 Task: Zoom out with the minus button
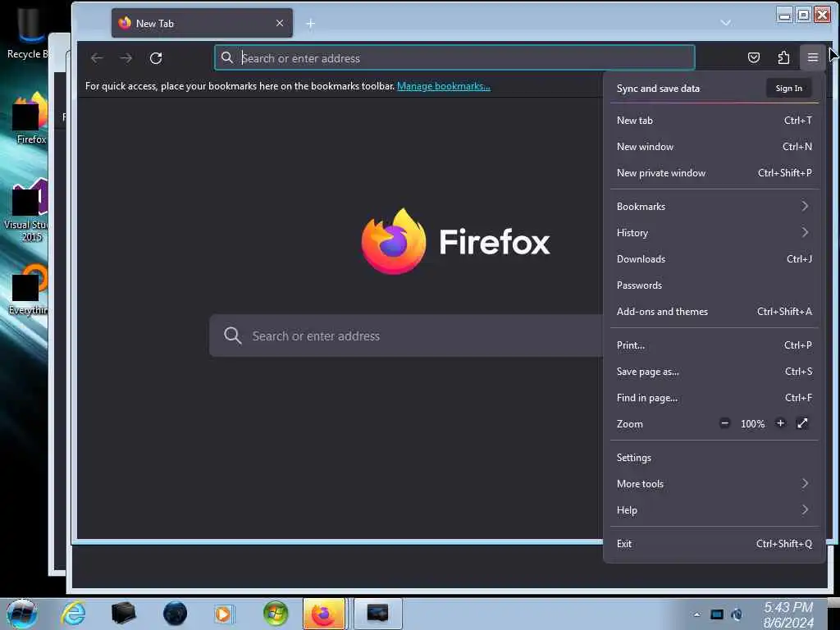click(724, 423)
